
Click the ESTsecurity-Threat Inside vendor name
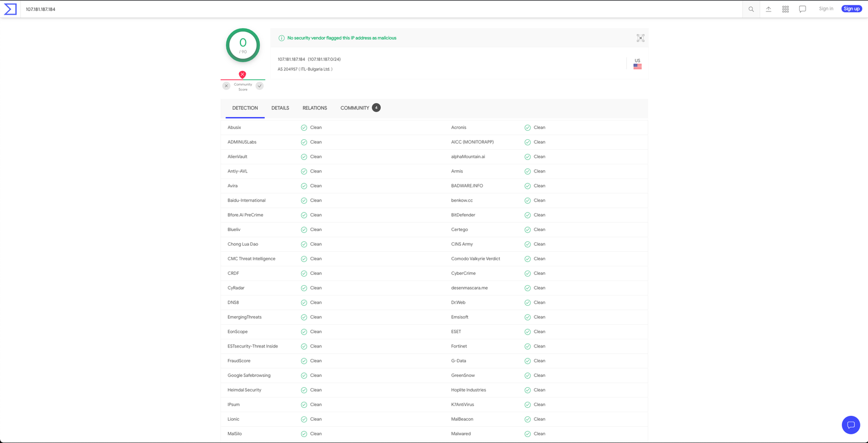coord(253,346)
